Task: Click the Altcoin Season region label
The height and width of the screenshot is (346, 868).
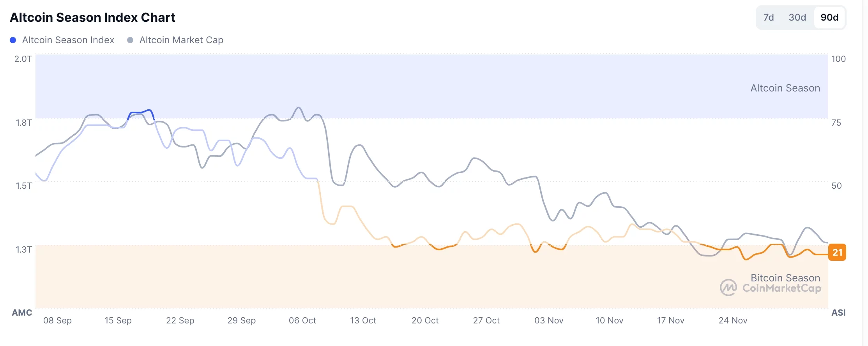Action: [x=785, y=88]
